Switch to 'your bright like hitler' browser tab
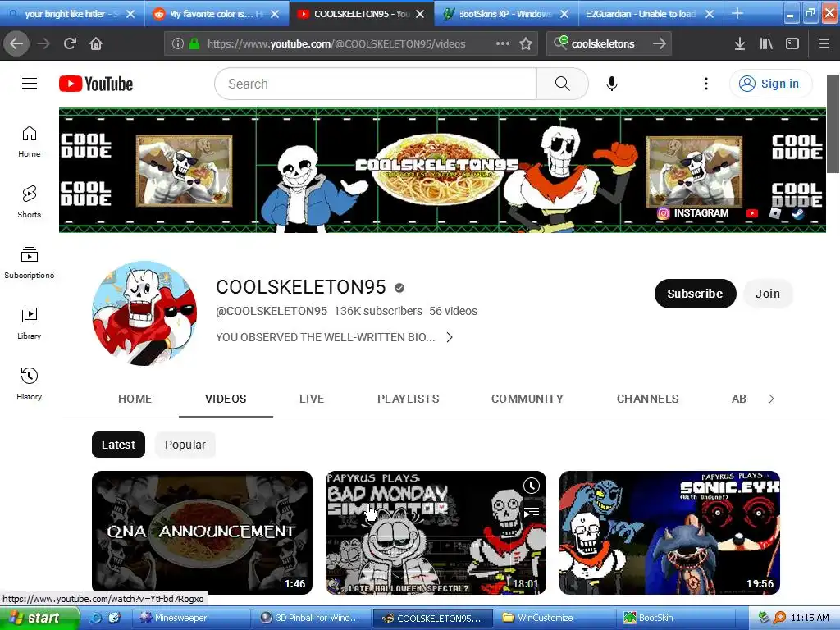 71,13
